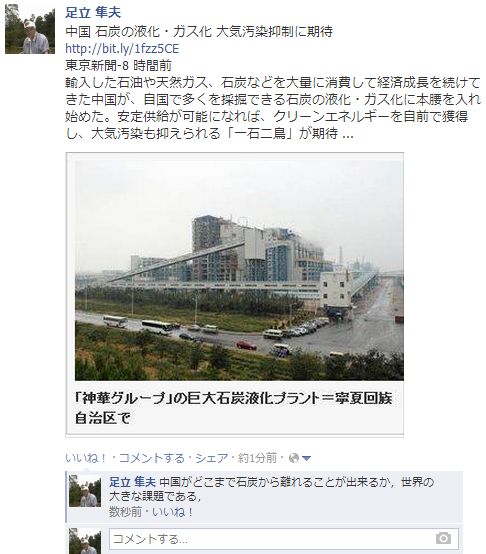Click your avatar beside the comment field

(x=85, y=541)
